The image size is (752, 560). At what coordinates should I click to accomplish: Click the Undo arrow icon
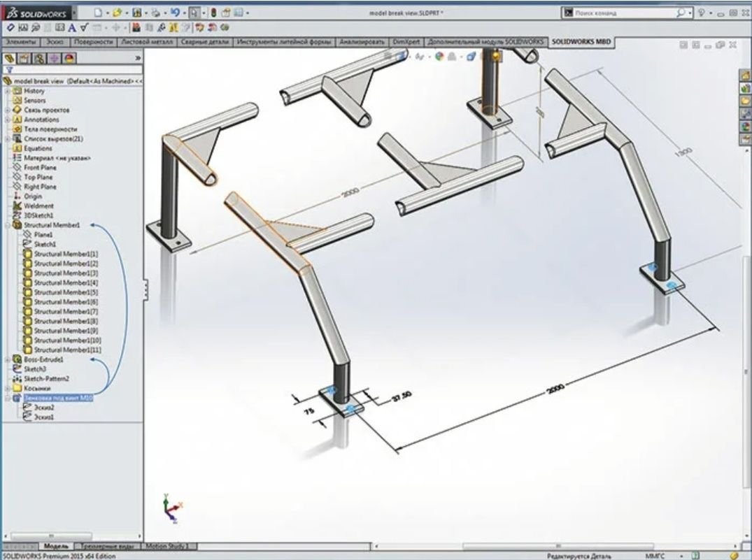pos(175,13)
